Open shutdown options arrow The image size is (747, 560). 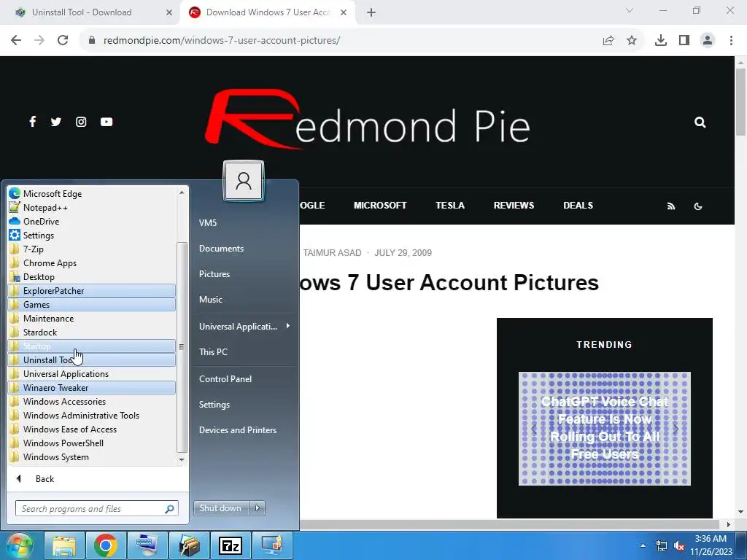(258, 508)
